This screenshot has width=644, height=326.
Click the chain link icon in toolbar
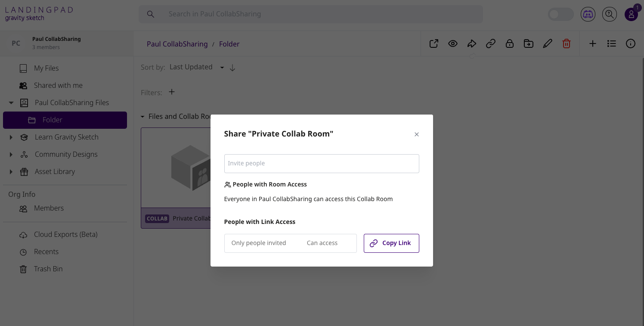pos(491,43)
